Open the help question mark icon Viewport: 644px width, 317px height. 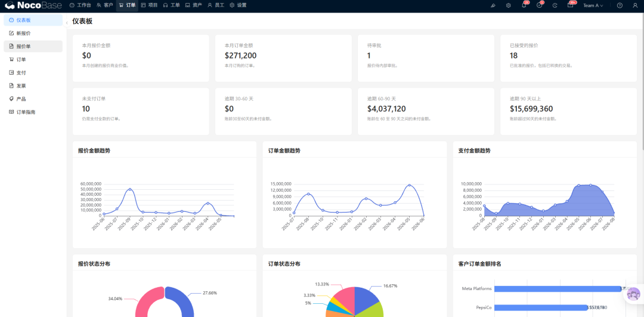pos(620,5)
